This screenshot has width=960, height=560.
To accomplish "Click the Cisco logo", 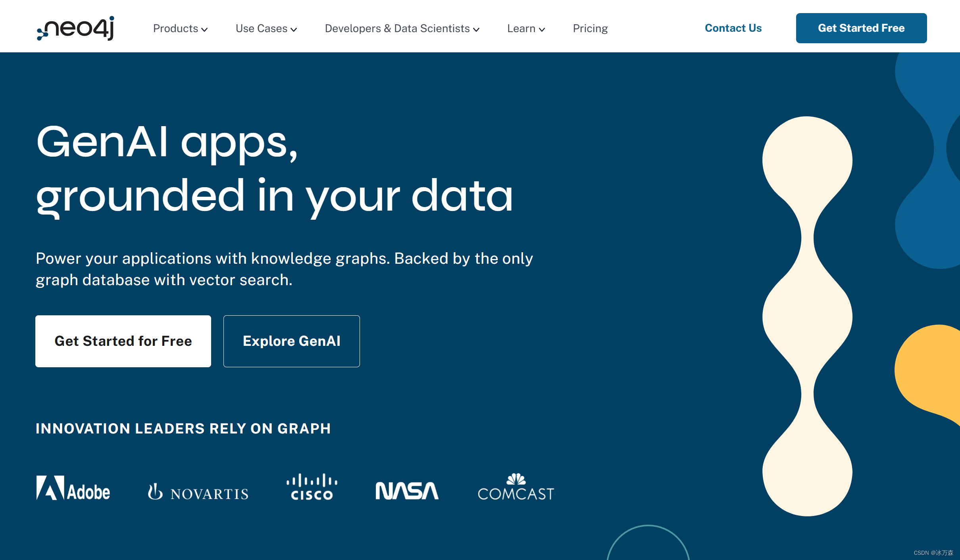I will click(x=312, y=487).
